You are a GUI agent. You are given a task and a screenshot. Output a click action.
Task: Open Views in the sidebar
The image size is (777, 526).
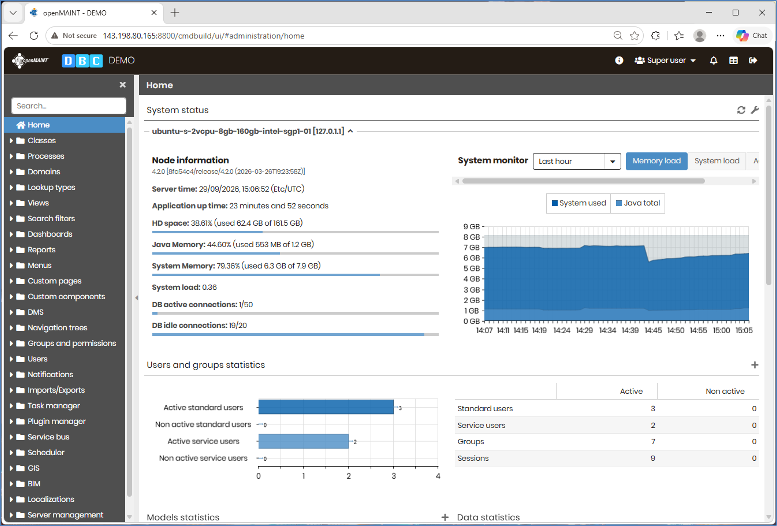64,203
